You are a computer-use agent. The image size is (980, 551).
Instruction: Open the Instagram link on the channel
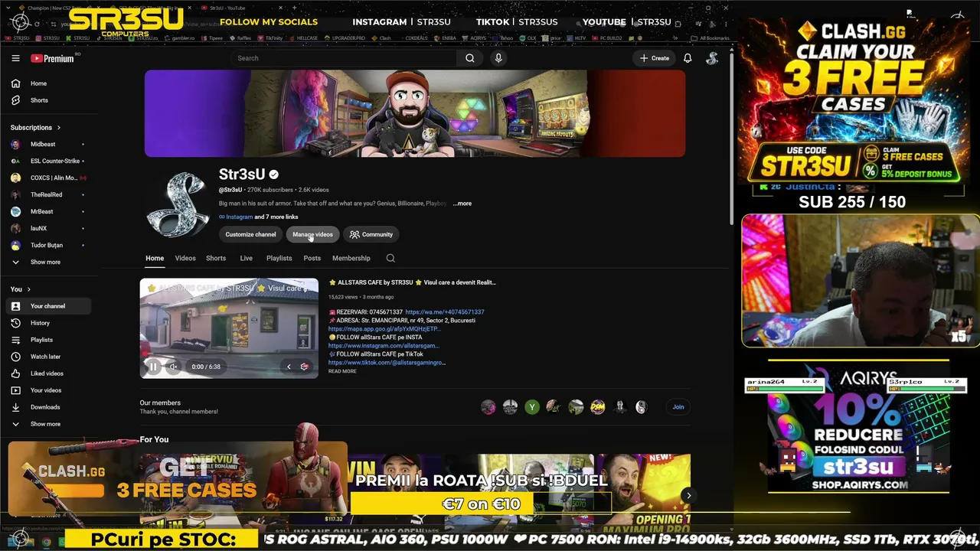pyautogui.click(x=239, y=217)
